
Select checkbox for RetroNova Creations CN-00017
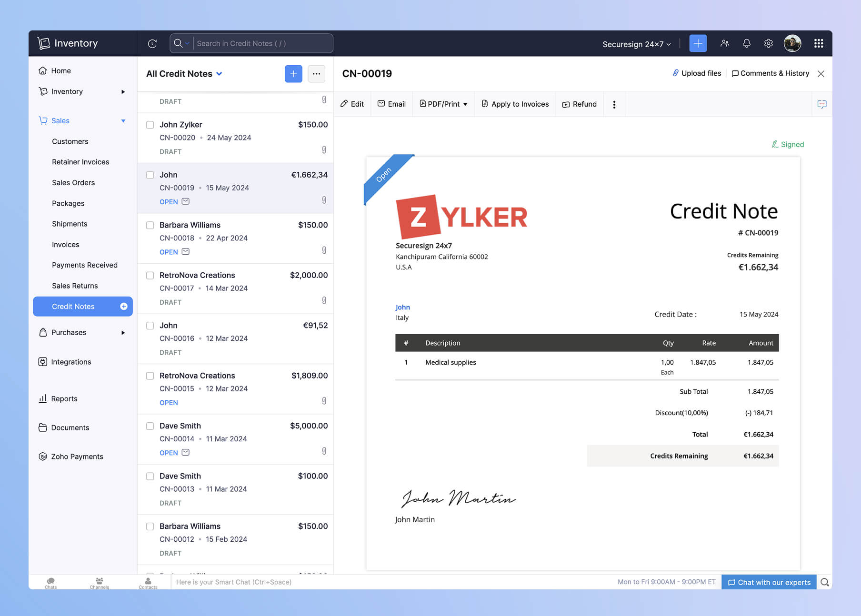[150, 276]
